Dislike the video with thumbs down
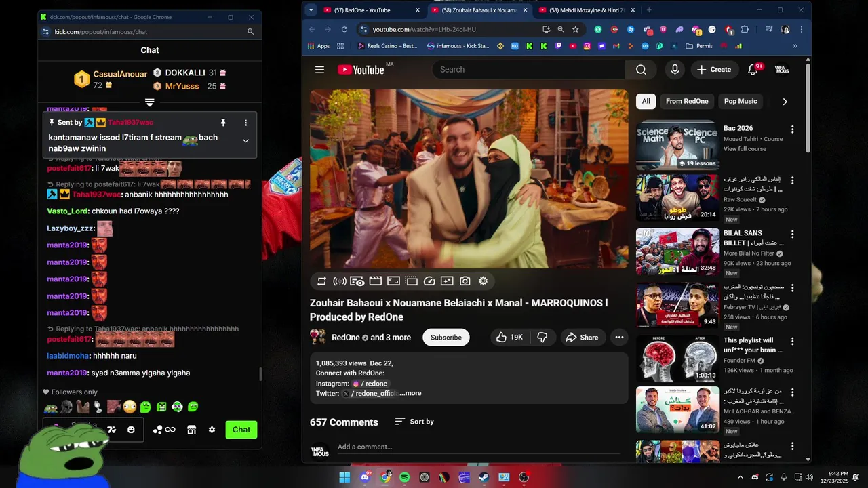This screenshot has width=868, height=488. point(542,338)
